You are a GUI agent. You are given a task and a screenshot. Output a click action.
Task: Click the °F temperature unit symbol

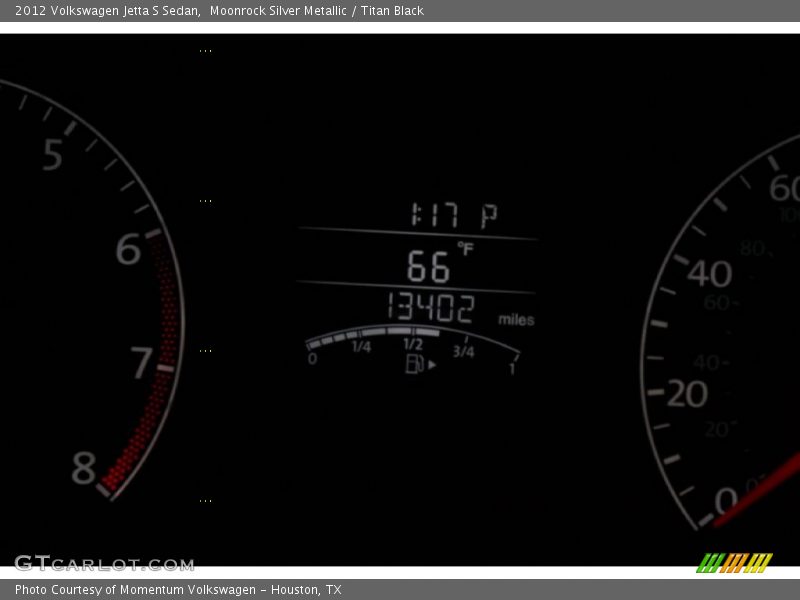coord(465,247)
